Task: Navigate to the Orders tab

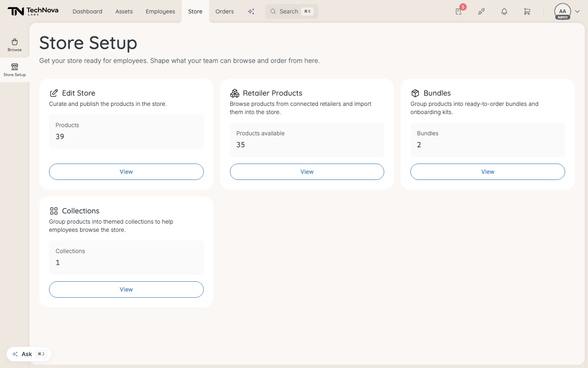Action: (225, 11)
